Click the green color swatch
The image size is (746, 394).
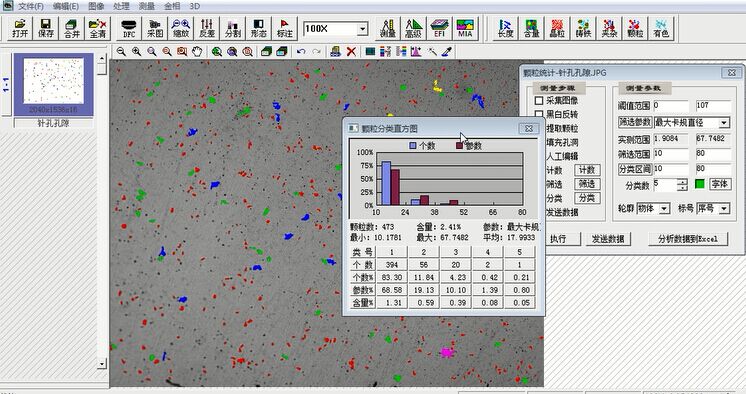coord(699,184)
